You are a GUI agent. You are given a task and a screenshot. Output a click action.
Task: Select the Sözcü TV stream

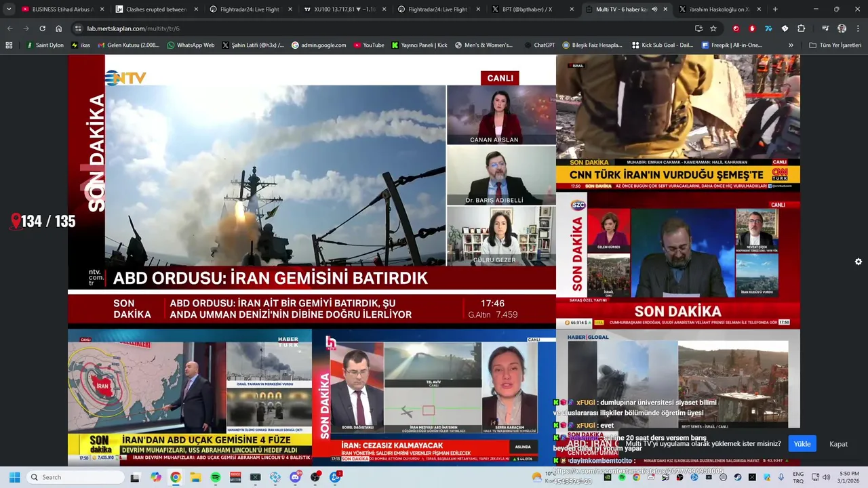tap(678, 260)
